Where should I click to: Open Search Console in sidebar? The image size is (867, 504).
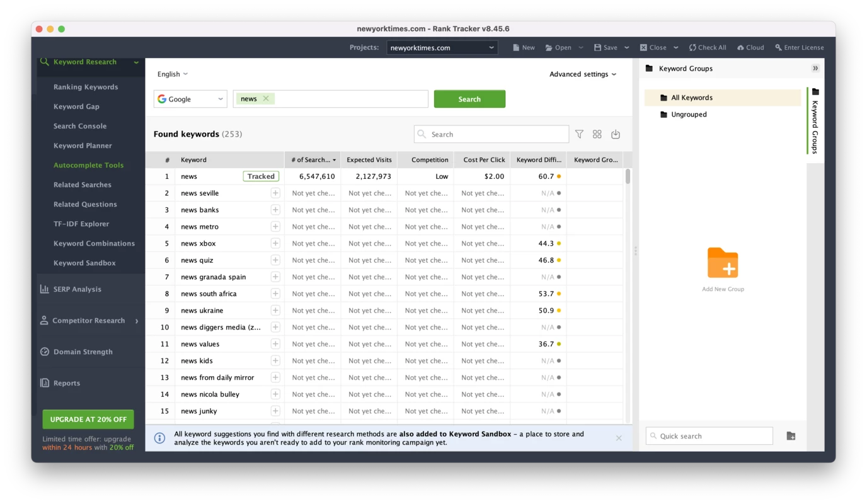click(80, 126)
